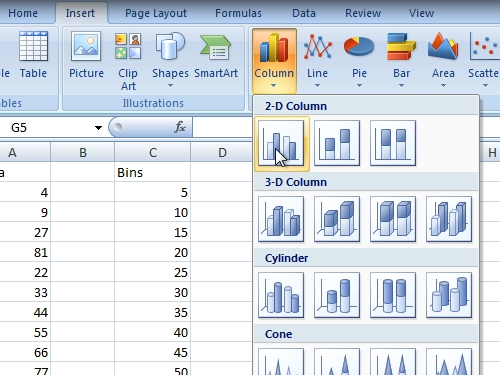
Task: Choose the Stacked Column in 3-D chart
Action: pos(337,219)
